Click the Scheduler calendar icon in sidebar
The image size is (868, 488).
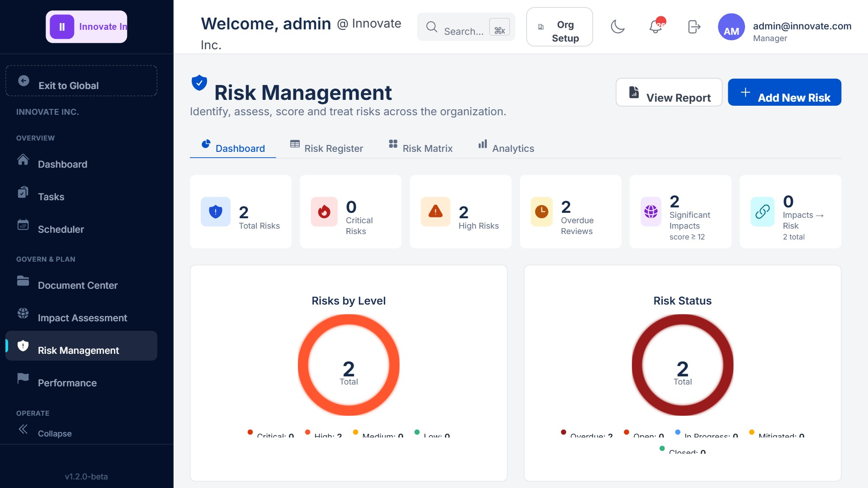tap(23, 225)
